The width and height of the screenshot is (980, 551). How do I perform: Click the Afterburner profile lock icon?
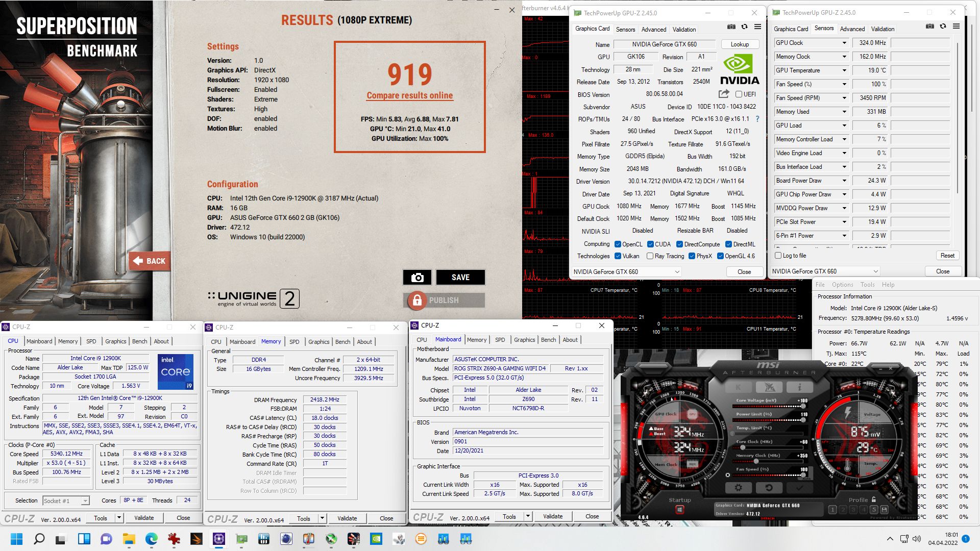click(x=874, y=499)
